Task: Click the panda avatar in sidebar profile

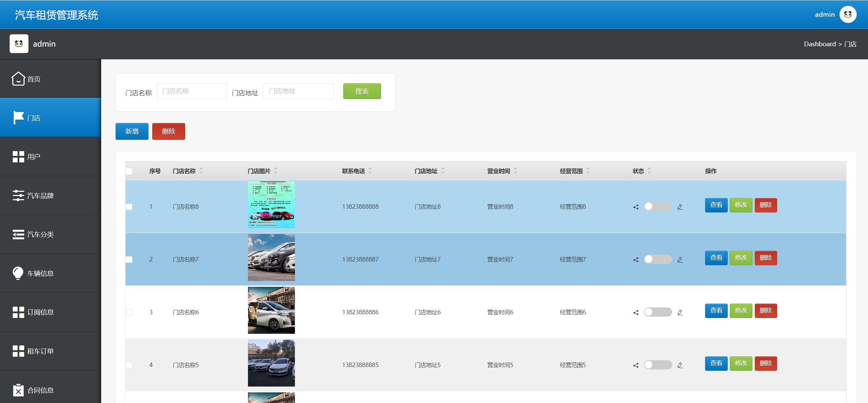Action: click(19, 44)
